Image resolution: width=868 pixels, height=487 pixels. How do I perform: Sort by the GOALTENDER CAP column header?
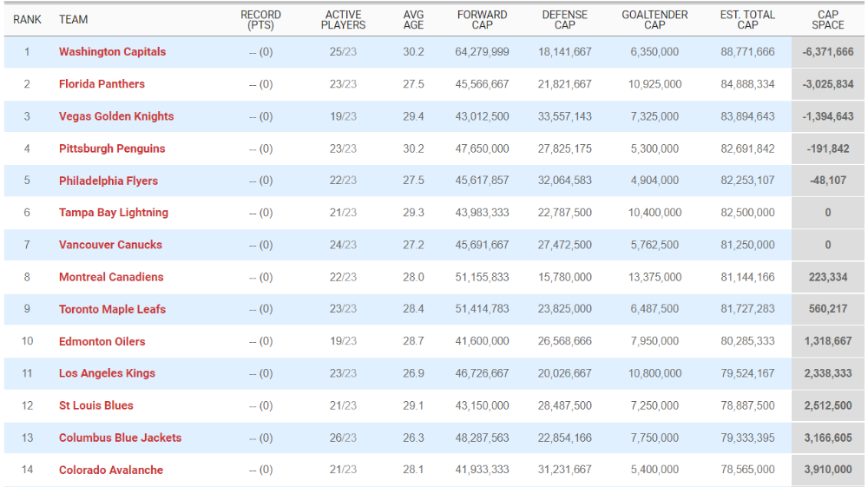tap(654, 20)
